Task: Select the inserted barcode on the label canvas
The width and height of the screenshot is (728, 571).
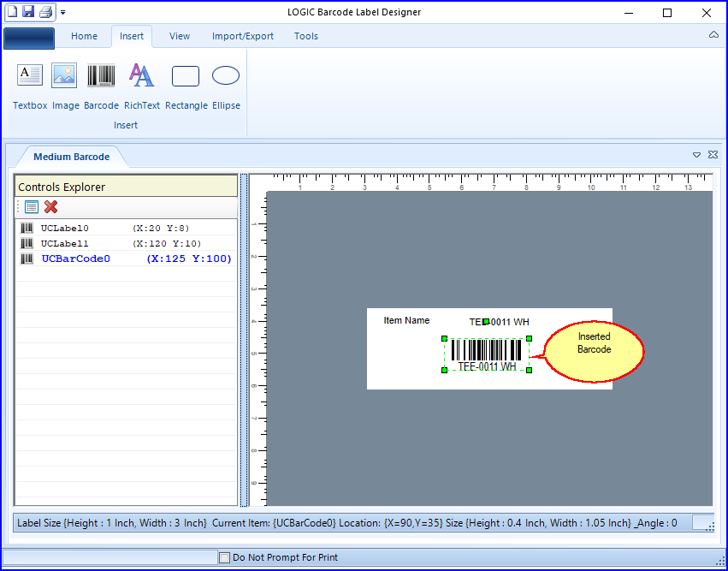Action: coord(487,354)
